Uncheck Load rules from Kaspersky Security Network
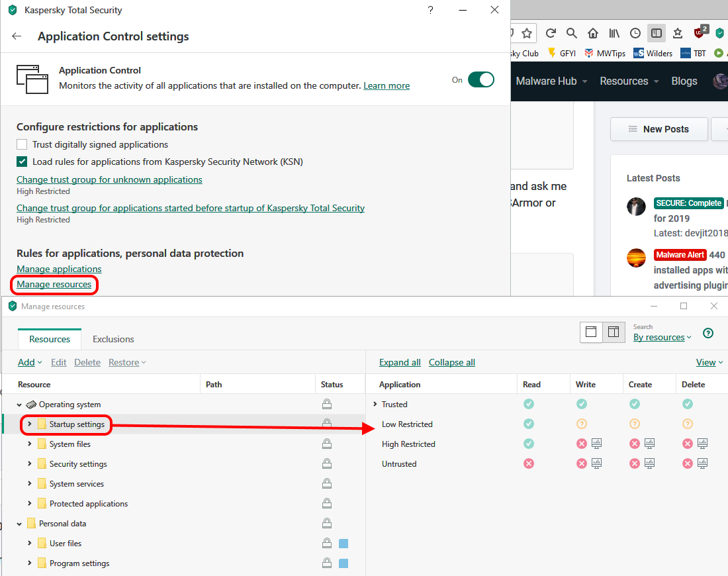 22,162
